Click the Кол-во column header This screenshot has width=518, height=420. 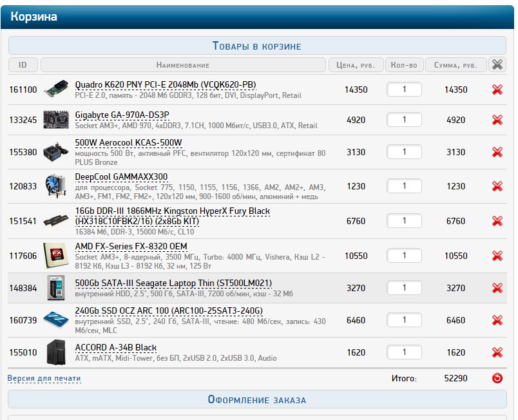404,64
